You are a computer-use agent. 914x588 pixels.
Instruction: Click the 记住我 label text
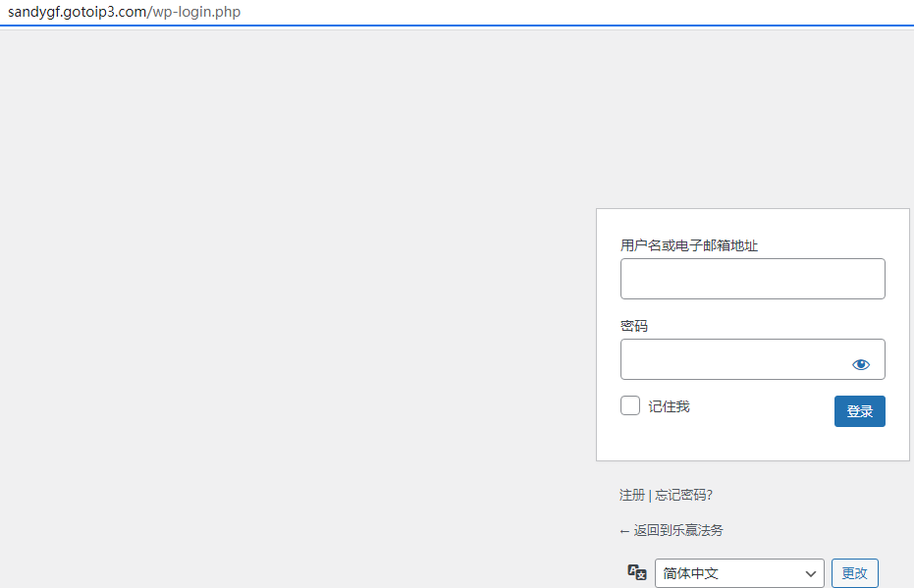[x=669, y=406]
